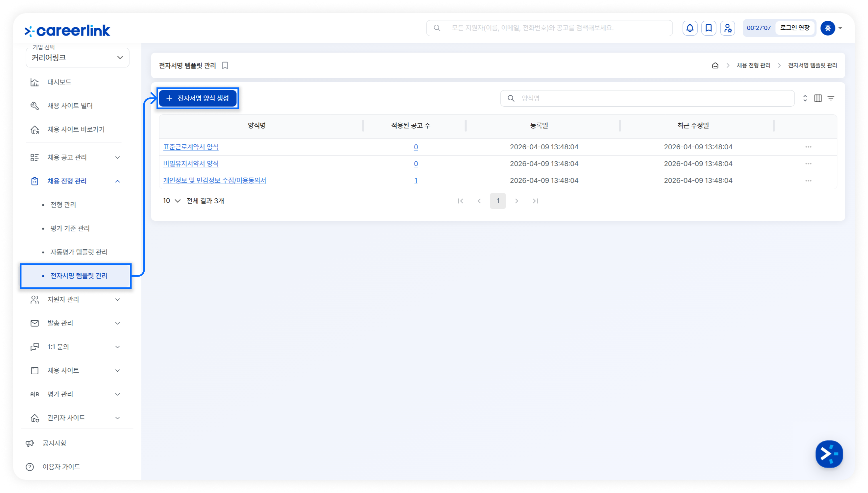Open 이용자 가이드 in sidebar
The image size is (868, 493).
click(x=61, y=467)
